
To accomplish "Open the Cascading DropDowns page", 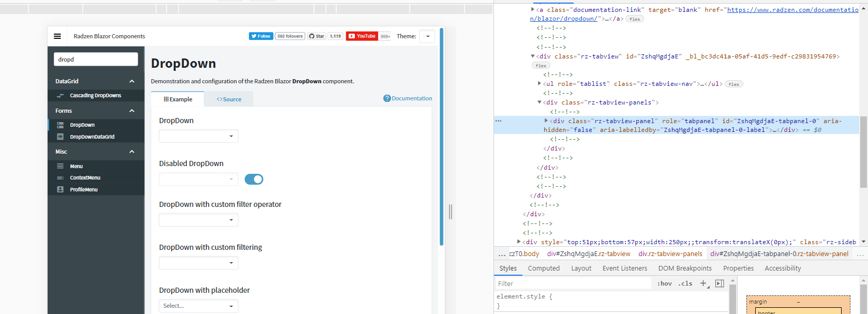I will pos(96,96).
